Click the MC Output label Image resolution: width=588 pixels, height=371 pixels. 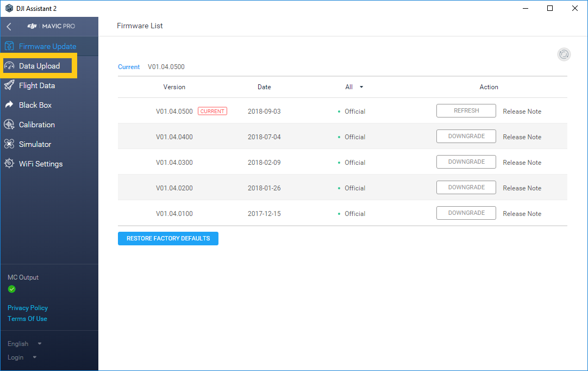(x=23, y=277)
